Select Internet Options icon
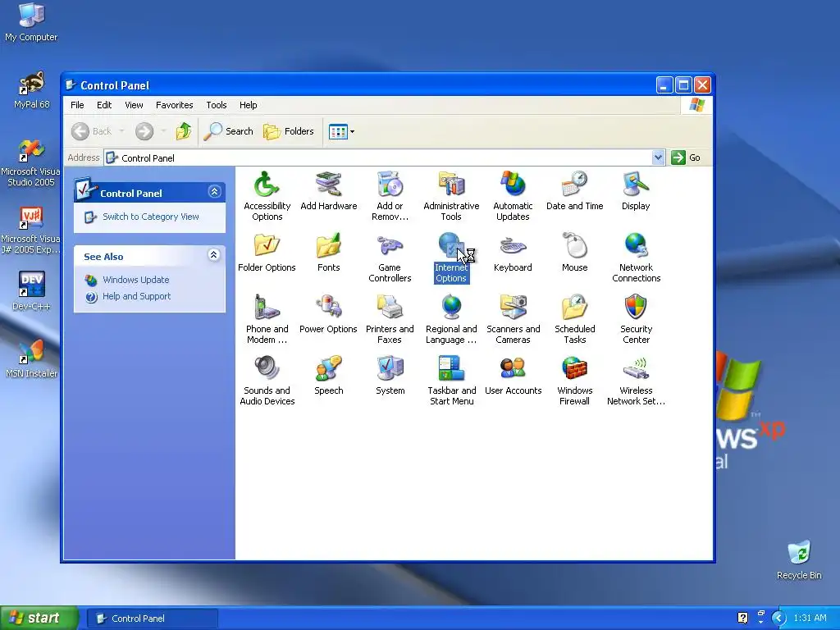The height and width of the screenshot is (630, 840). pyautogui.click(x=451, y=246)
